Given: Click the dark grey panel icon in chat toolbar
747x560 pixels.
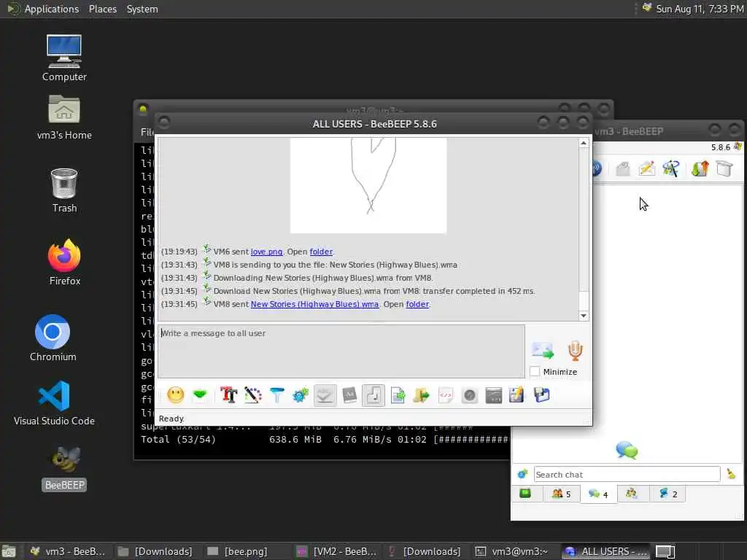Looking at the screenshot, I should pos(494,395).
